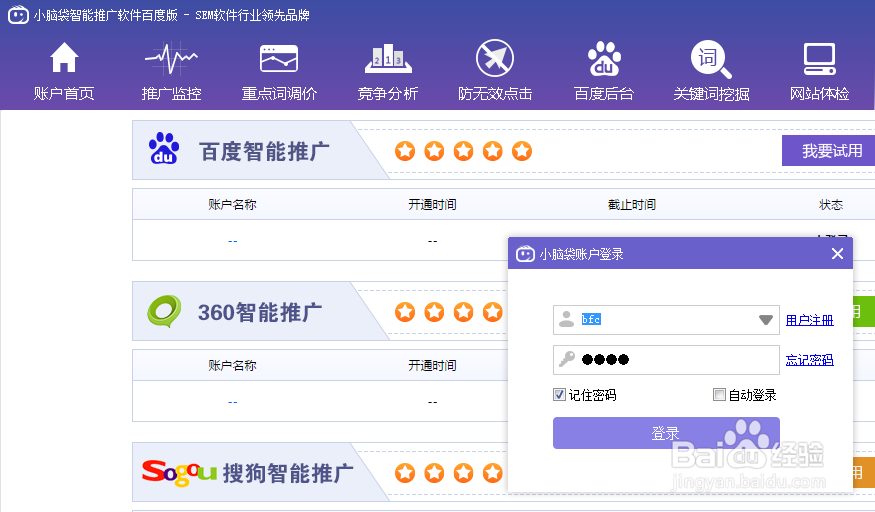Click the blue -- account link in Baidu table

click(233, 241)
